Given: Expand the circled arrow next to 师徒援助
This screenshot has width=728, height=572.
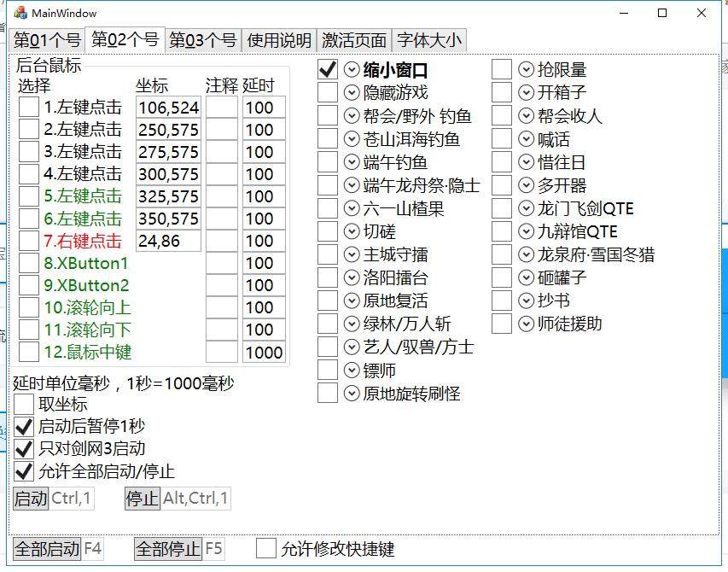Looking at the screenshot, I should click(526, 324).
